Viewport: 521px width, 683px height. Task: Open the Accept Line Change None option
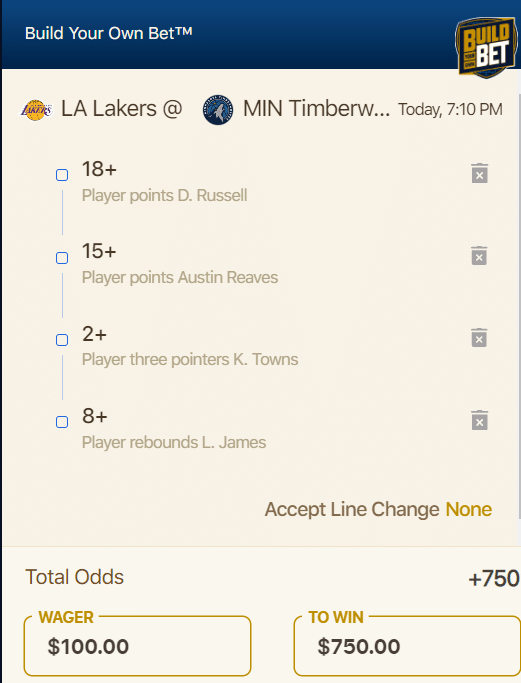click(x=469, y=509)
